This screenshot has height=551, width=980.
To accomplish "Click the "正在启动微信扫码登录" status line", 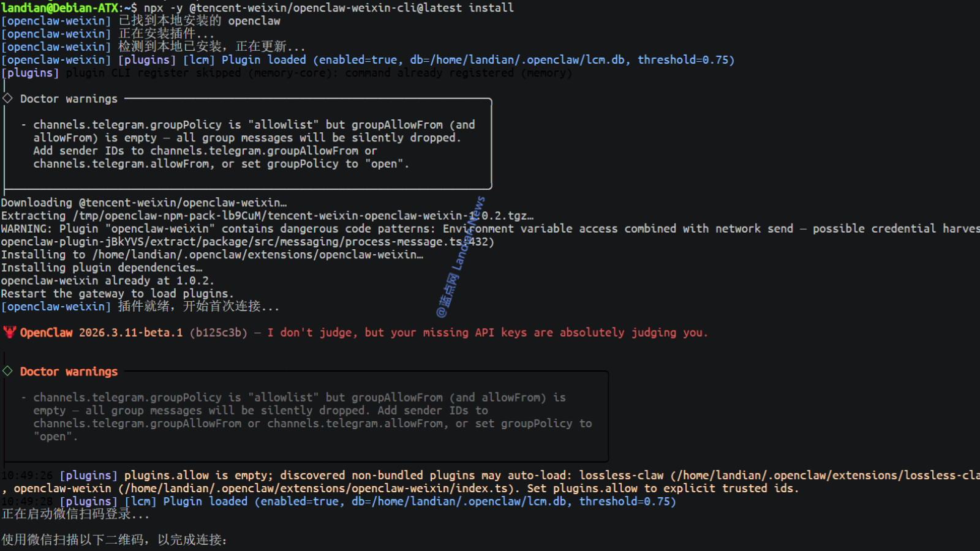I will (75, 514).
